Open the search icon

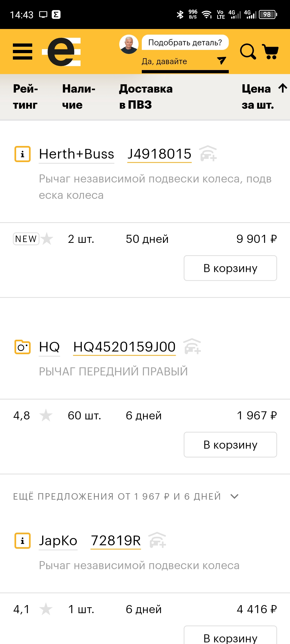248,51
